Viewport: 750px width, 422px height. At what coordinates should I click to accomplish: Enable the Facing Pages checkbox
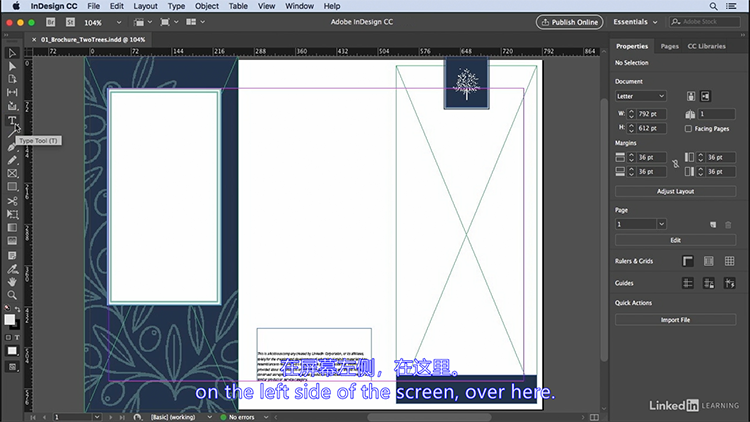click(688, 129)
